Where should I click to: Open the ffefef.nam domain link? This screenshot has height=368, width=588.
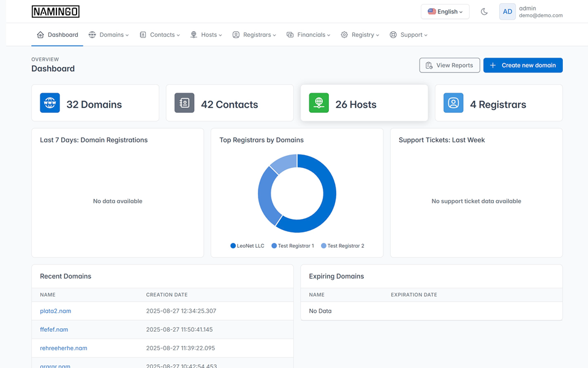54,329
